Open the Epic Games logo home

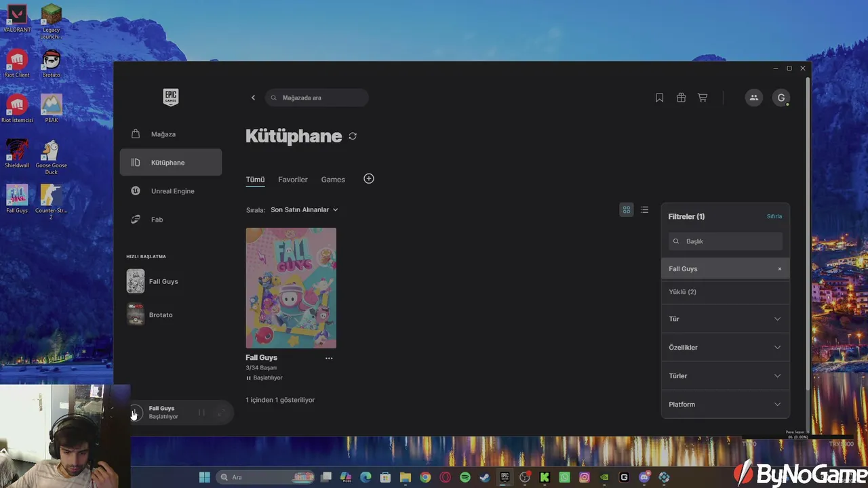pyautogui.click(x=171, y=97)
